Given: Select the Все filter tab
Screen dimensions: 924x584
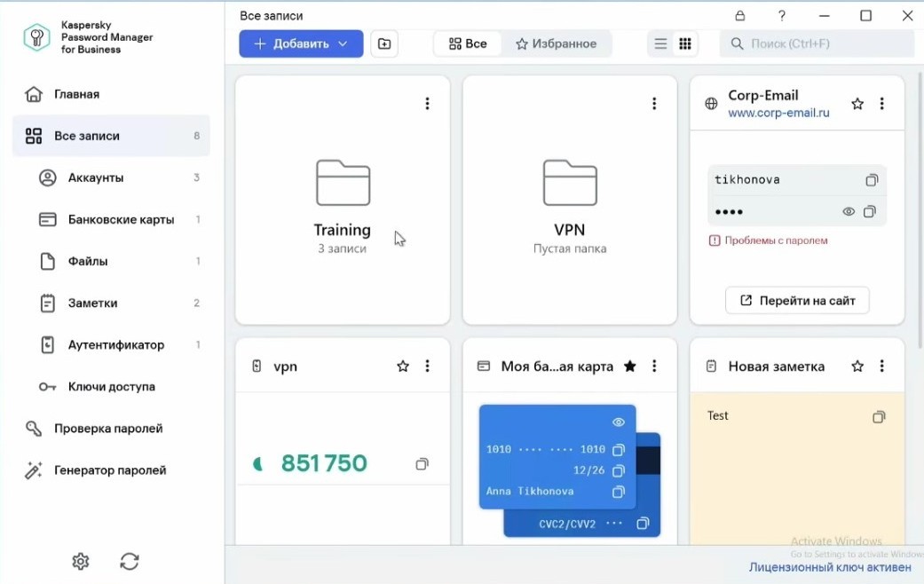Looking at the screenshot, I should click(468, 43).
